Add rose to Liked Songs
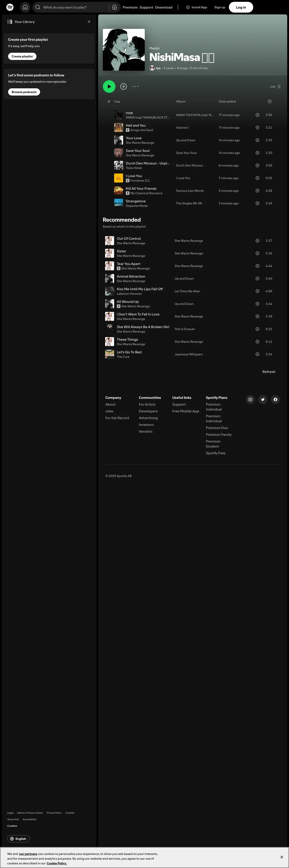The height and width of the screenshot is (868, 289). coord(257,115)
